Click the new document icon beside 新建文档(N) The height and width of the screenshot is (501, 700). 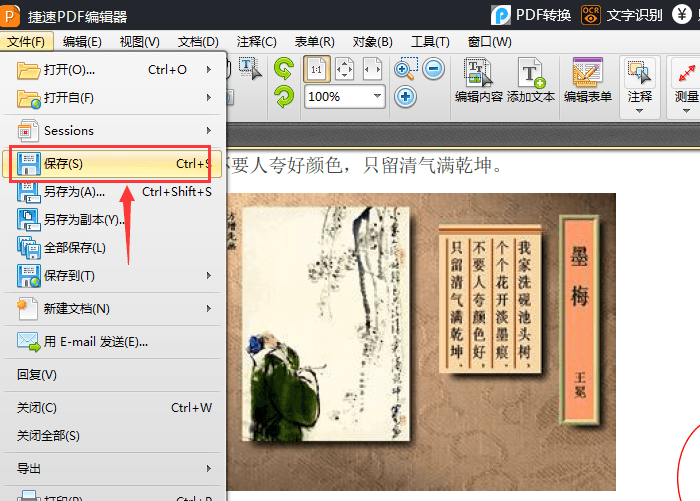[27, 309]
